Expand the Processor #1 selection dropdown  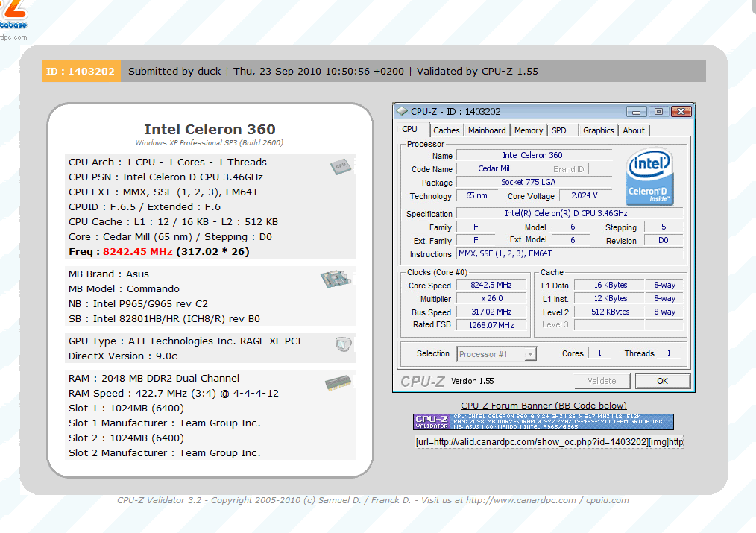[x=530, y=354]
